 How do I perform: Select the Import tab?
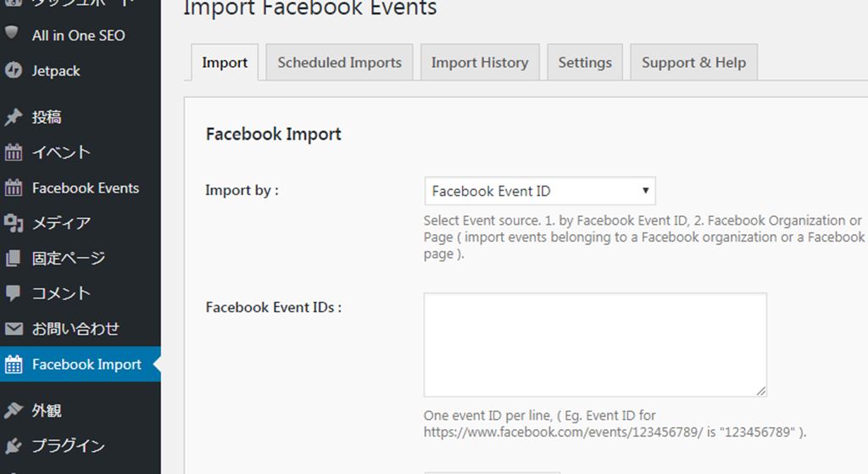[x=225, y=63]
